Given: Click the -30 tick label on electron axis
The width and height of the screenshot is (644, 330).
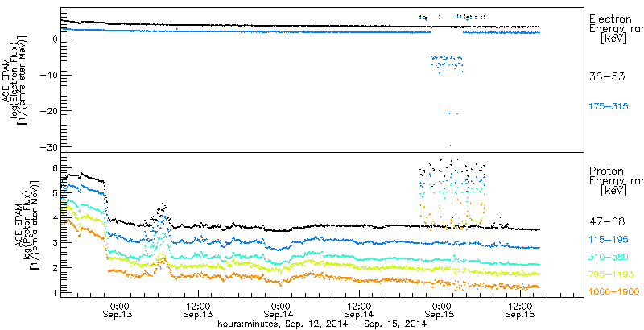Looking at the screenshot, I should (x=48, y=146).
